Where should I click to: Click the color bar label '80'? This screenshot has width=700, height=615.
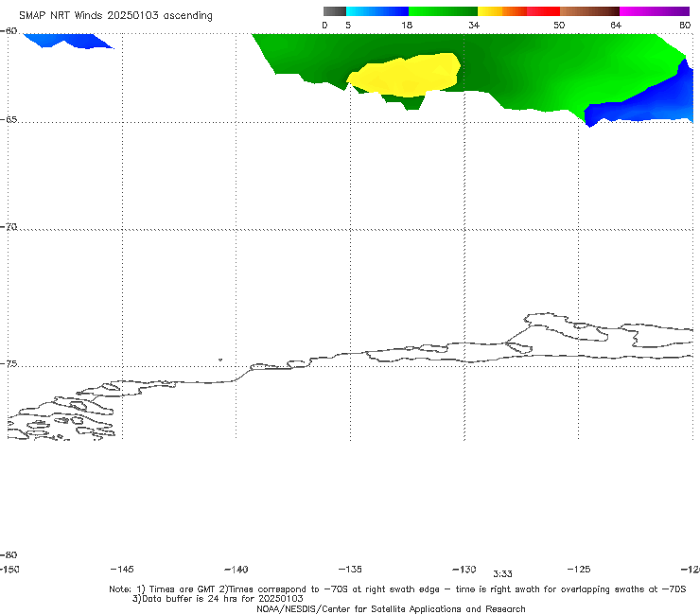click(685, 26)
